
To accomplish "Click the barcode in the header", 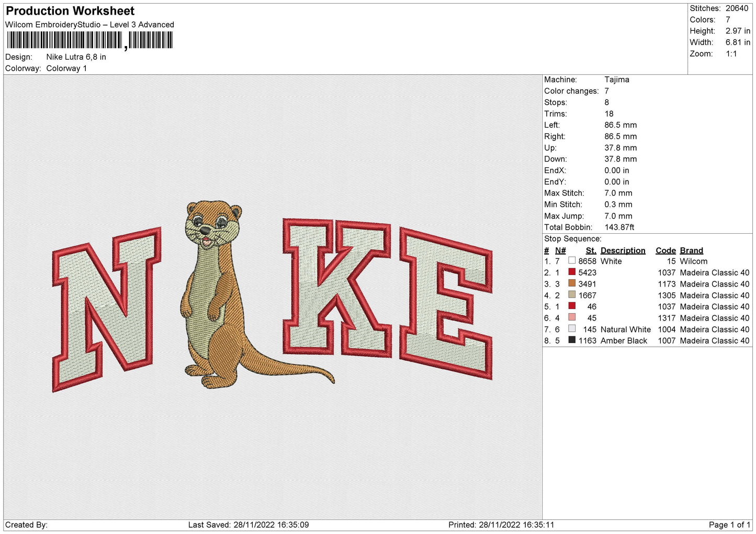I will tap(89, 40).
